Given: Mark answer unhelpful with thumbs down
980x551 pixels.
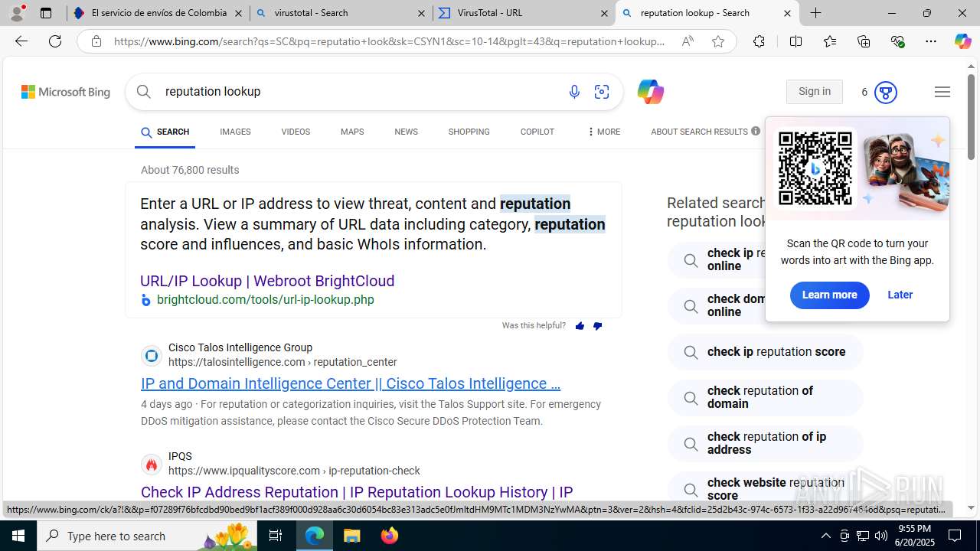Looking at the screenshot, I should pos(597,326).
